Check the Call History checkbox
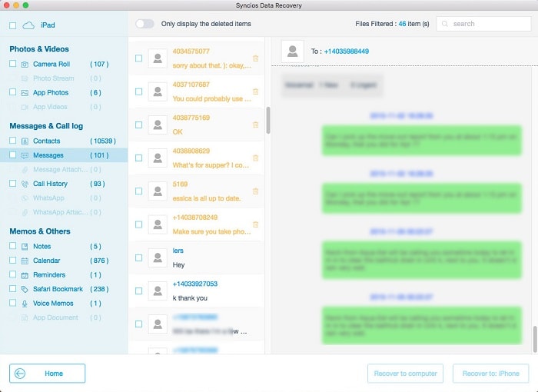538x392 pixels. pos(13,183)
